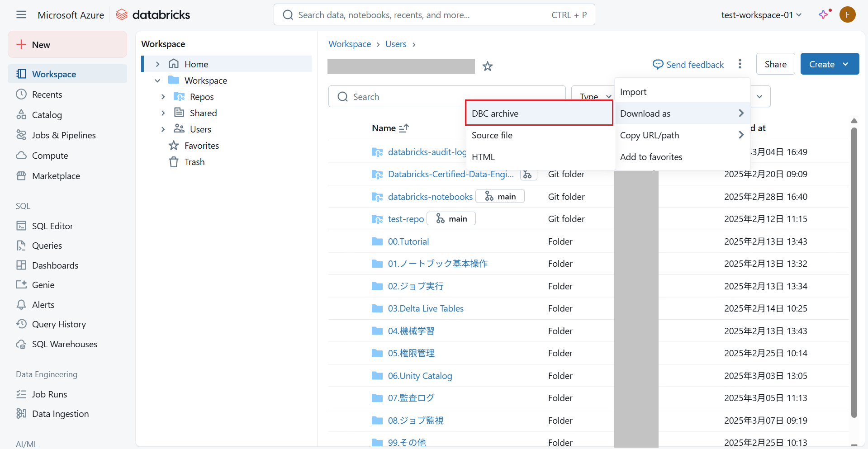This screenshot has height=449, width=868.
Task: Click the Dashboards icon
Action: click(21, 265)
